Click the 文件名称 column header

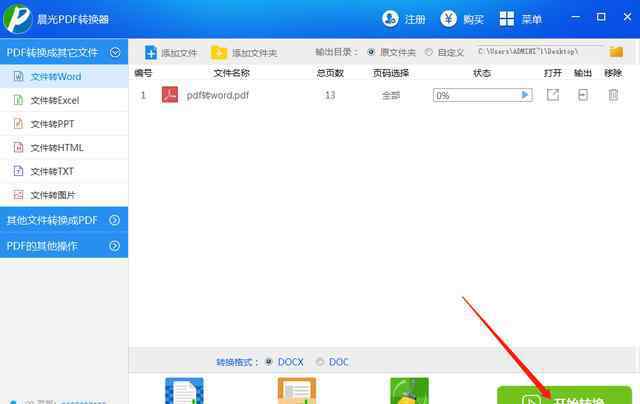pos(231,73)
